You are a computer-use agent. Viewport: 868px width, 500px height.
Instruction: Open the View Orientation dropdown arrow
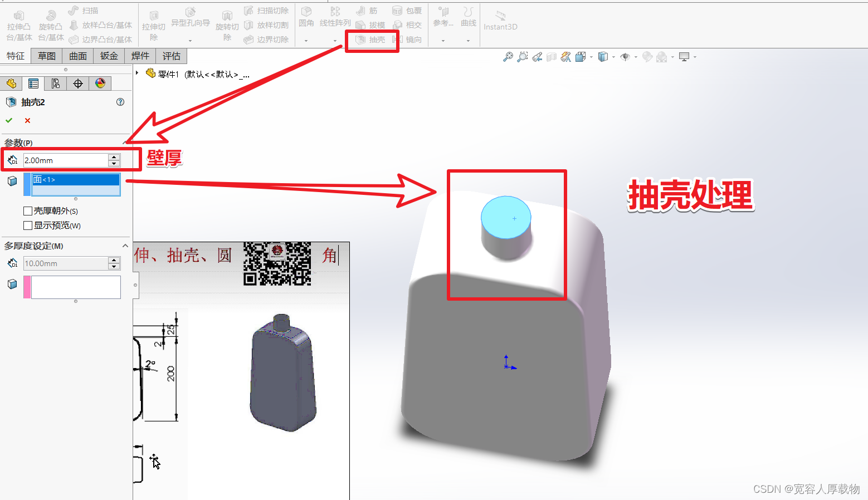pos(591,57)
